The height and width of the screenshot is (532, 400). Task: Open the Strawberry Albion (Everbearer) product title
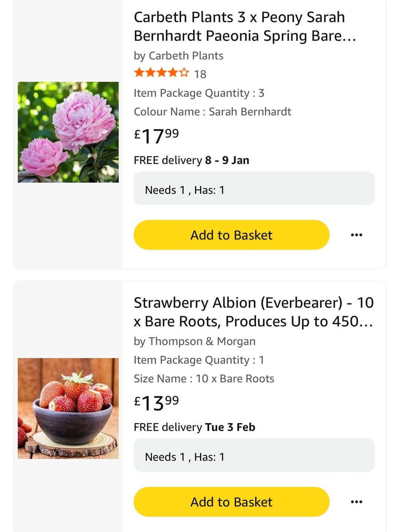click(253, 312)
